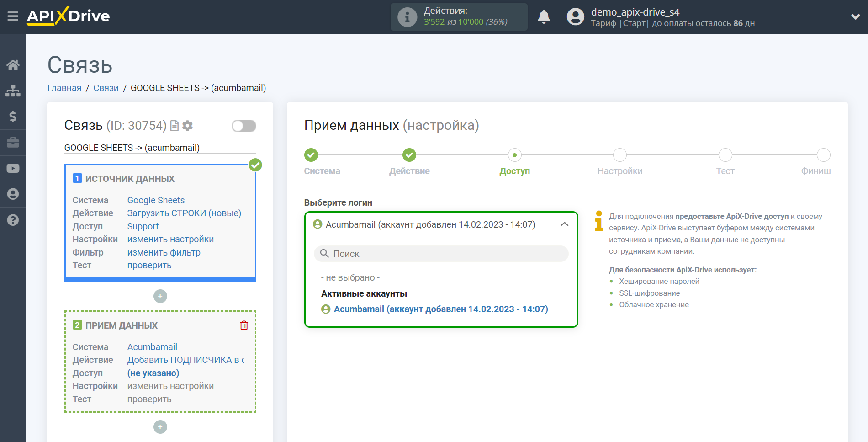Click Acumbamail system link
Viewport: 868px width, 442px height.
pos(152,347)
